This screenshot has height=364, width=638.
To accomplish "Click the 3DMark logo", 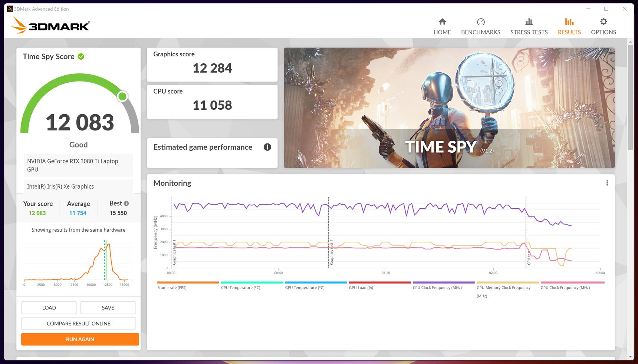I will click(x=50, y=25).
